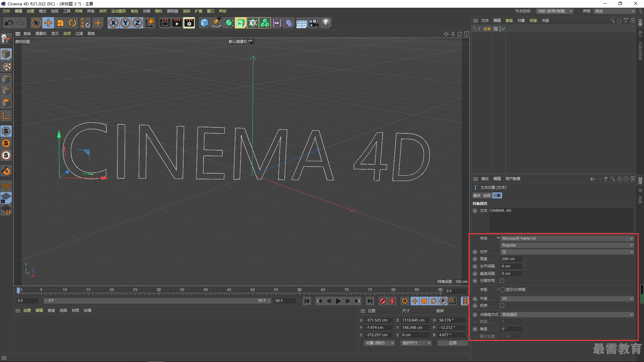Toggle the Autokeying button
The image size is (644, 362).
[x=392, y=301]
